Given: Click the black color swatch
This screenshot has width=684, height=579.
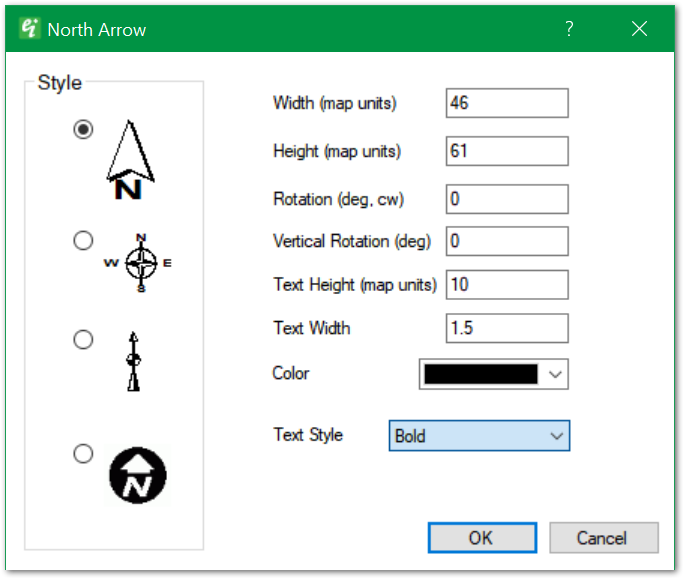Looking at the screenshot, I should point(481,374).
